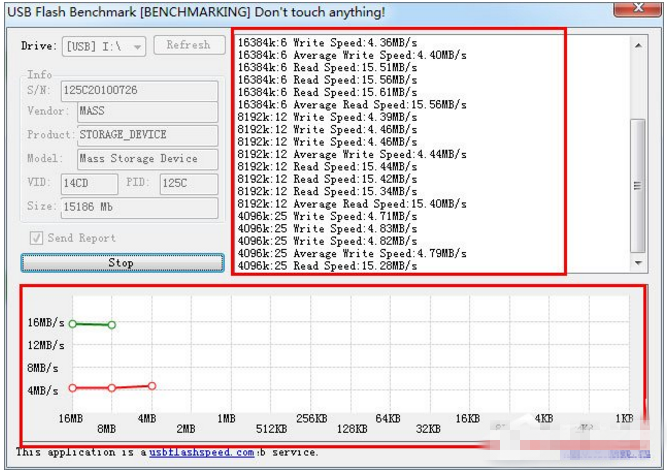Click the red write-speed marker at 16MB

73,388
